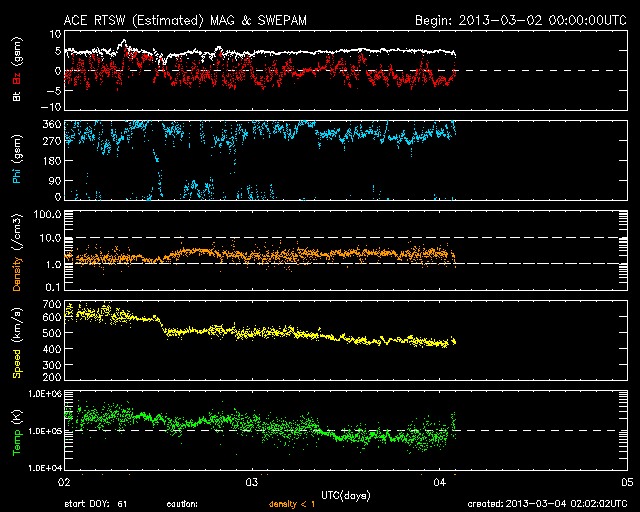Click the '270' tick on Phi axis
Screen dimensions: 640x512
(x=51, y=141)
